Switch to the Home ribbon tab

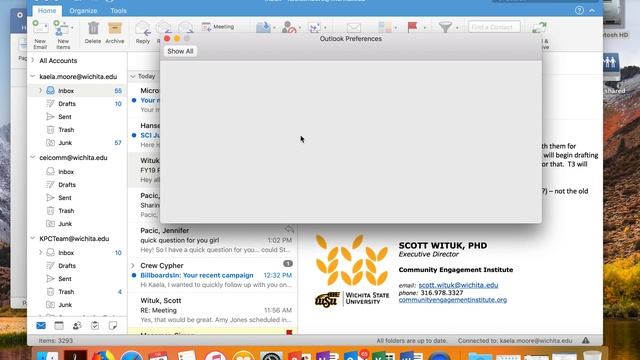47,11
